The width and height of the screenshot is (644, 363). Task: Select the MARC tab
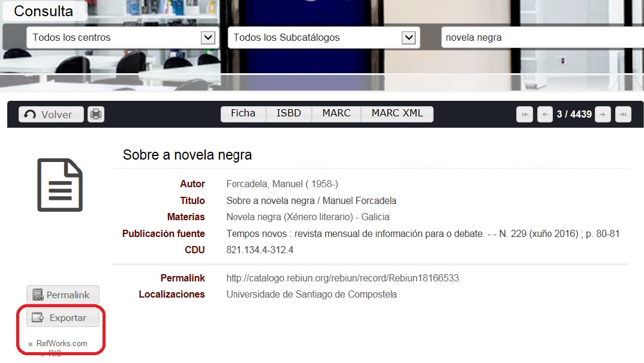pyautogui.click(x=336, y=113)
